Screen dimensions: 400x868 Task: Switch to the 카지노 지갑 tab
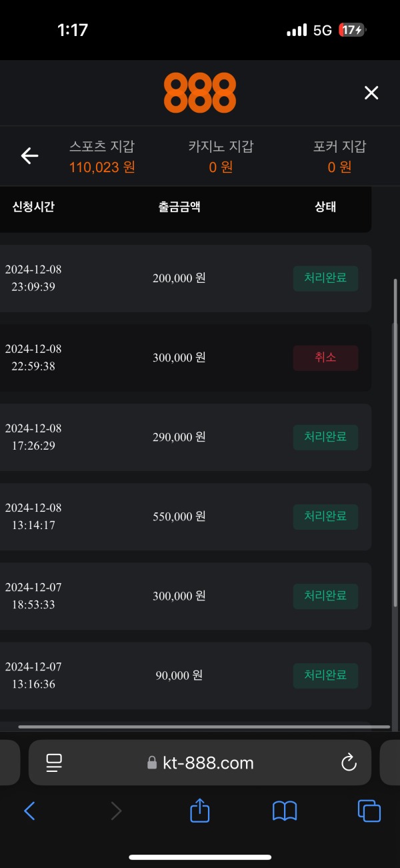click(220, 156)
